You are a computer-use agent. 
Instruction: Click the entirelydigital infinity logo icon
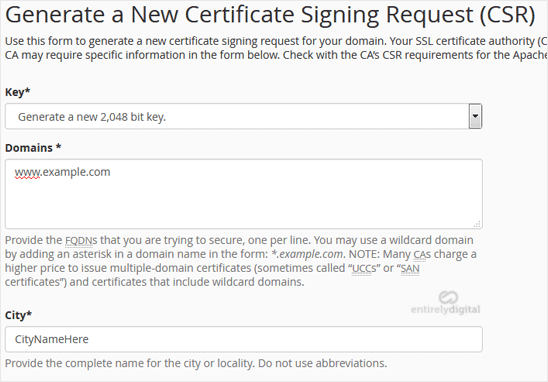click(x=448, y=297)
